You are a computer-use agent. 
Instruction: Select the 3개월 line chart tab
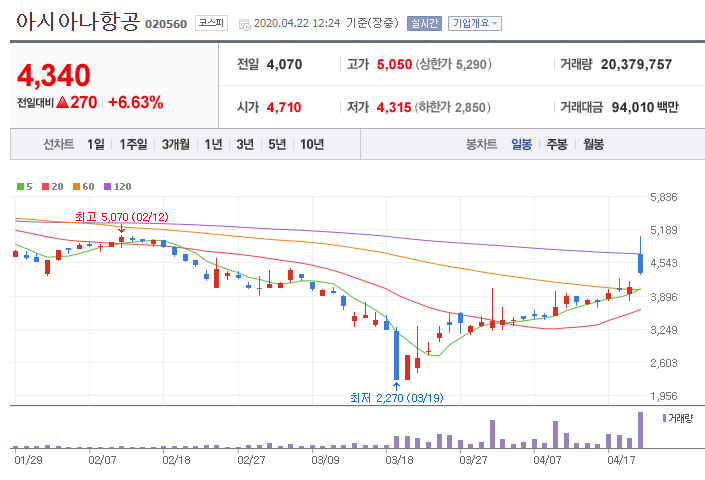point(176,144)
